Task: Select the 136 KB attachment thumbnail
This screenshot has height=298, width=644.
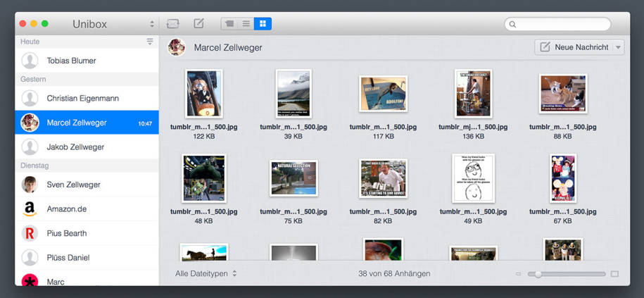Action: (473, 94)
